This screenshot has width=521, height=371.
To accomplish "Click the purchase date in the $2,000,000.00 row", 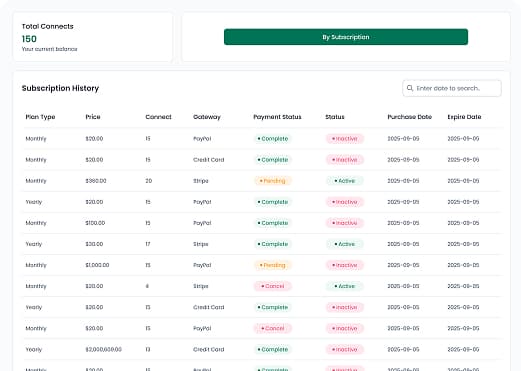I will pos(403,349).
